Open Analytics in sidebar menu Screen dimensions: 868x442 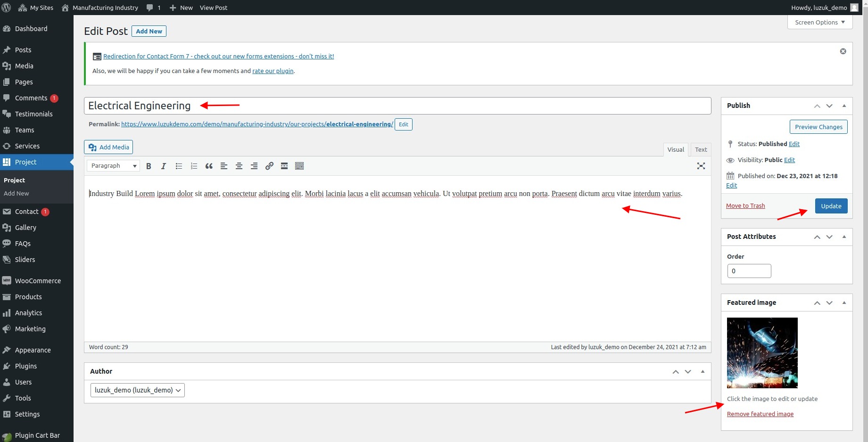37,313
